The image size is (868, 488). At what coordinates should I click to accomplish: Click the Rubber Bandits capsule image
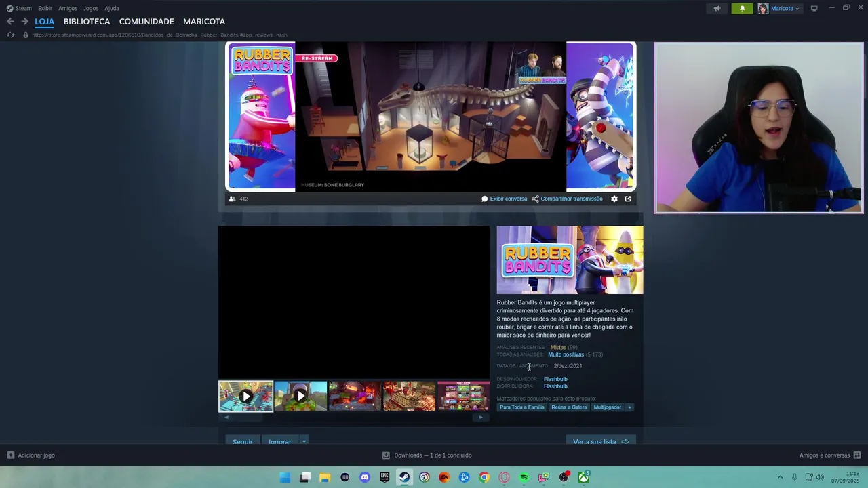pyautogui.click(x=570, y=260)
